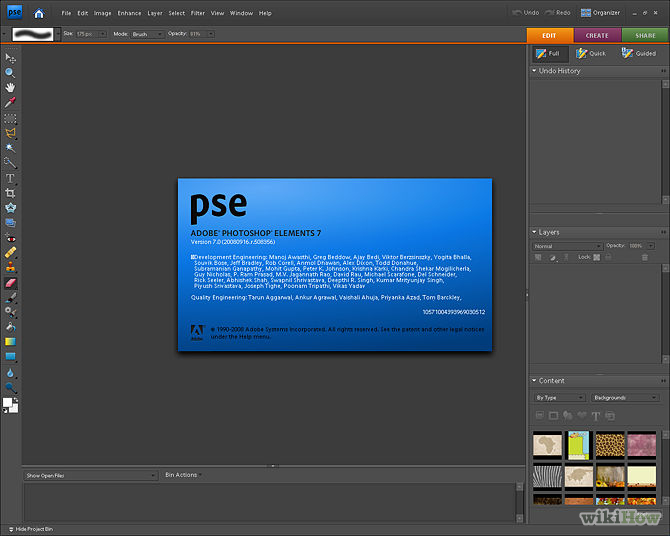The width and height of the screenshot is (670, 536).
Task: Select the Eraser tool
Action: tap(10, 283)
